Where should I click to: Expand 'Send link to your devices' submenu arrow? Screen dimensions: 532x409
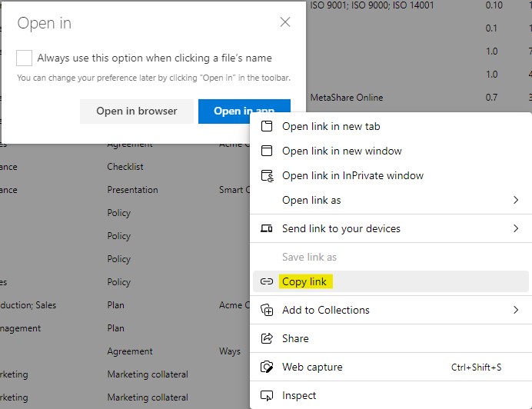(x=515, y=228)
